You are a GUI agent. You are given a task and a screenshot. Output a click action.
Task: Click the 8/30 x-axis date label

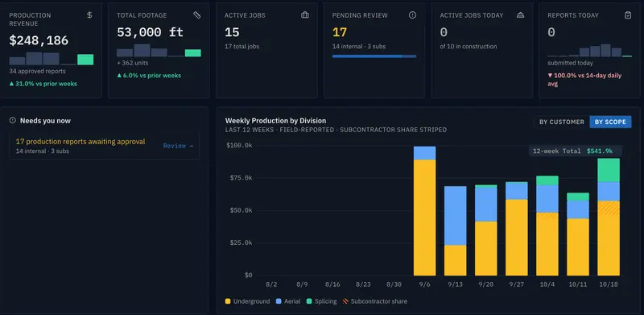point(394,284)
